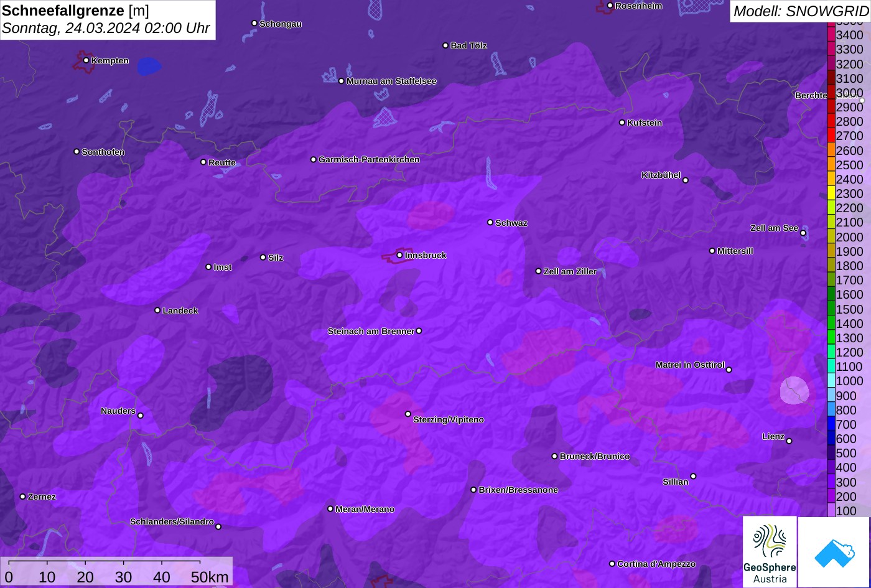The height and width of the screenshot is (588, 871).
Task: Click the blue mountain cloud logo
Action: (834, 553)
